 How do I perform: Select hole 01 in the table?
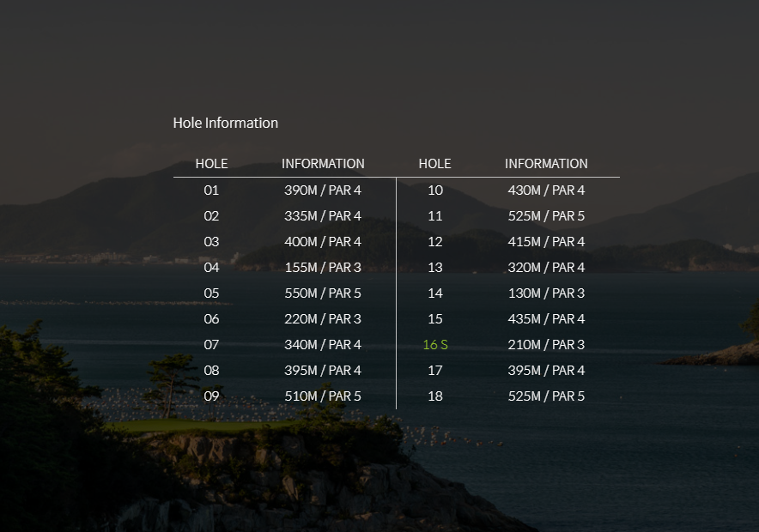pos(211,190)
